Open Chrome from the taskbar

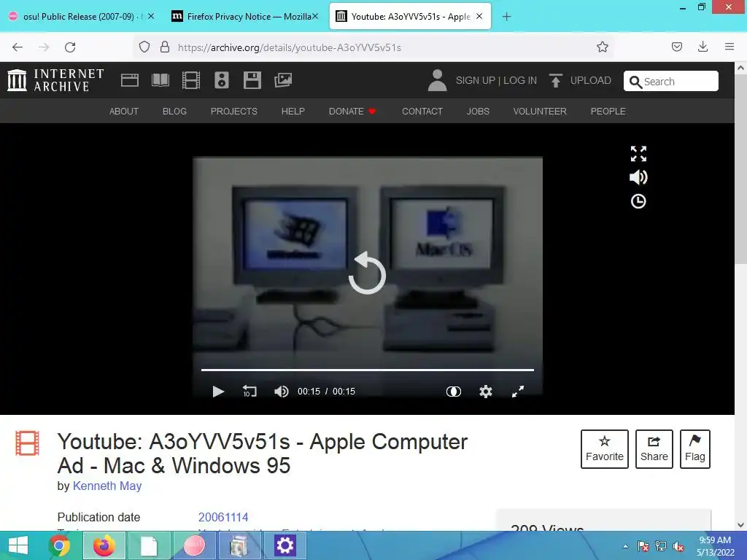point(59,545)
